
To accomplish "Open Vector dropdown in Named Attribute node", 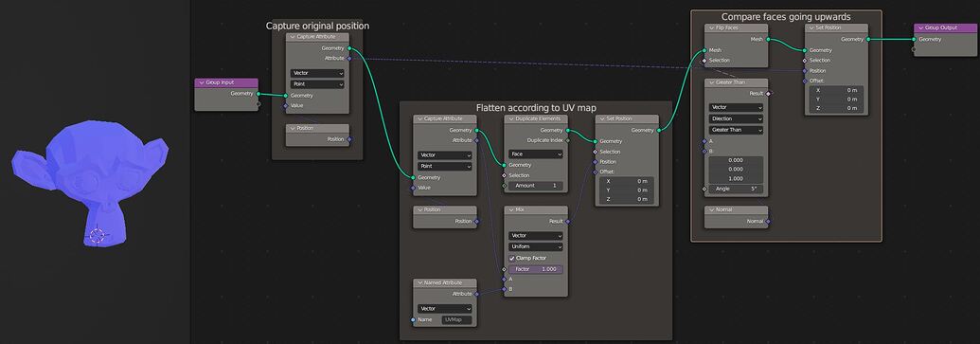I will 444,308.
